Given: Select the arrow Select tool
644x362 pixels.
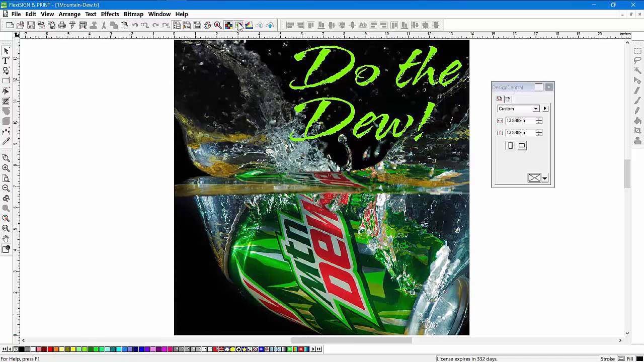Looking at the screenshot, I should click(x=6, y=51).
